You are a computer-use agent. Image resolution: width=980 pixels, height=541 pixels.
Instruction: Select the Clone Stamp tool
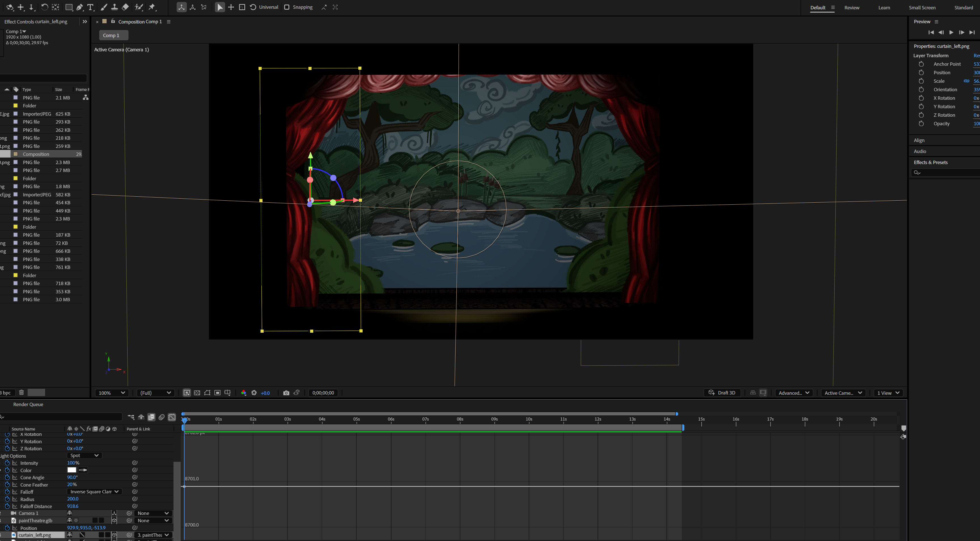(x=114, y=7)
